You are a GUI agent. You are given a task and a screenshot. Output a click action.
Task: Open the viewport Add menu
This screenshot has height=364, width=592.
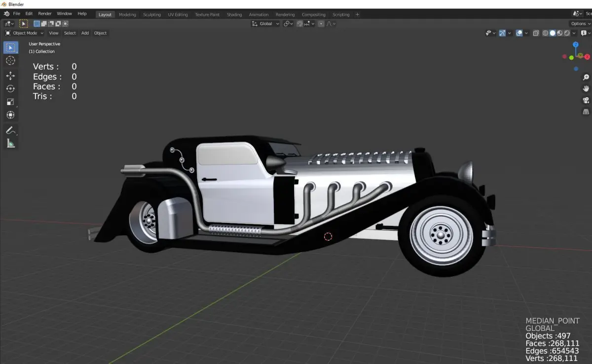(85, 33)
